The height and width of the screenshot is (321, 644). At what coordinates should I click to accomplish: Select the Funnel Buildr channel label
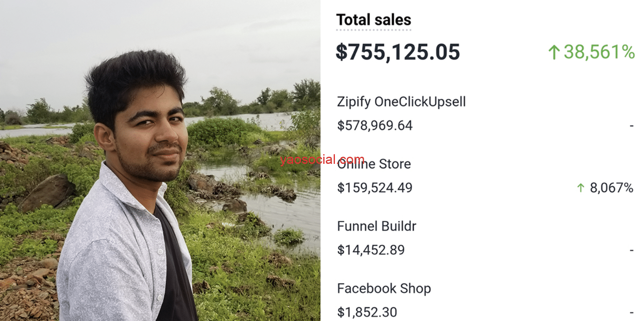[376, 226]
